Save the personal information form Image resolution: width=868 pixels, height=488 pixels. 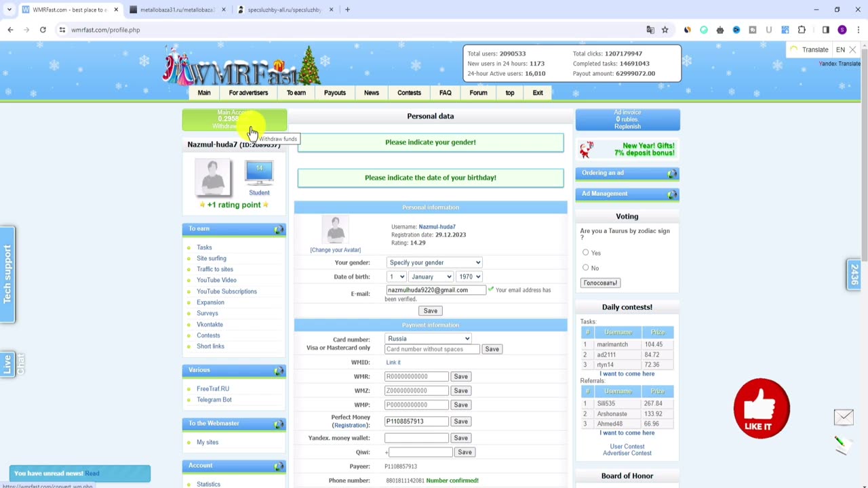click(431, 310)
